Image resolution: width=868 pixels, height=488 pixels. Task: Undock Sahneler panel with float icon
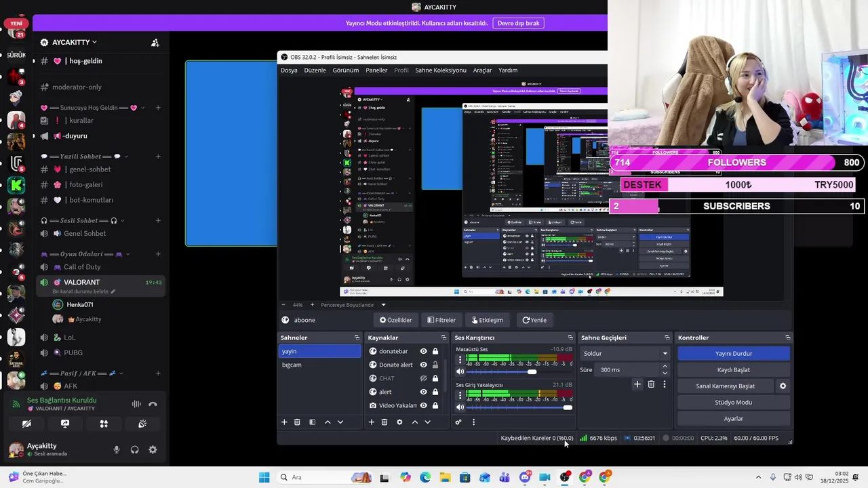357,338
